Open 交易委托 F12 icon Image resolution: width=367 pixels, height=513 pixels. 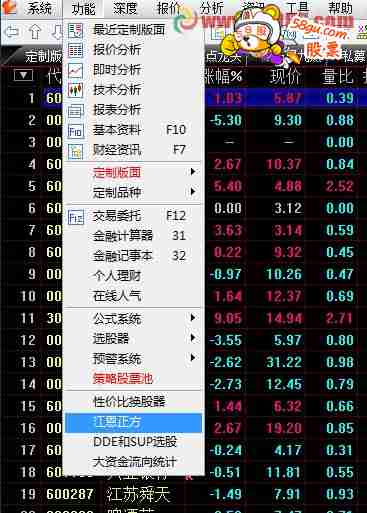[x=75, y=217]
